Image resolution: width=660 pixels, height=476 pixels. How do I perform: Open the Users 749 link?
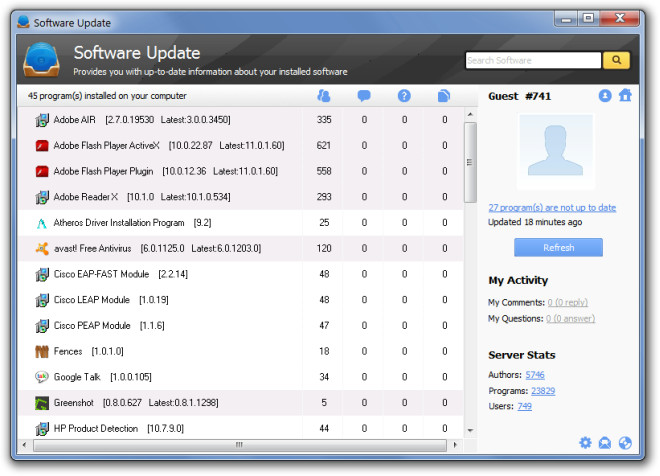524,406
